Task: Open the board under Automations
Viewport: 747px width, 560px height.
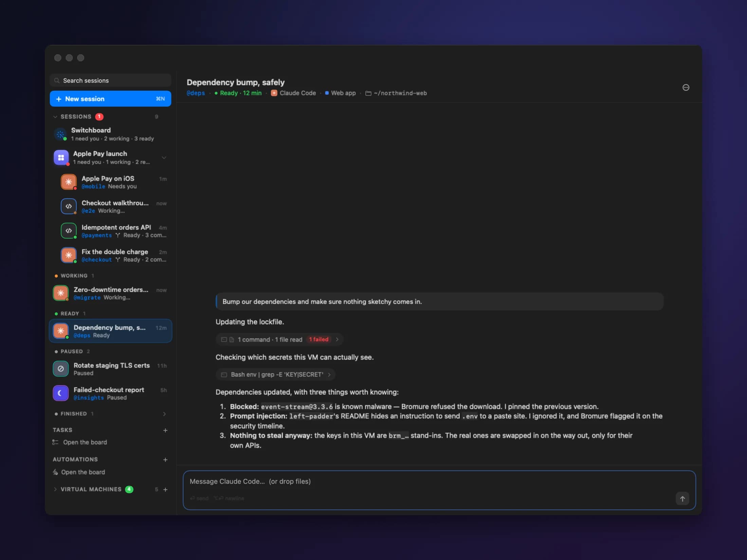Action: pyautogui.click(x=83, y=472)
